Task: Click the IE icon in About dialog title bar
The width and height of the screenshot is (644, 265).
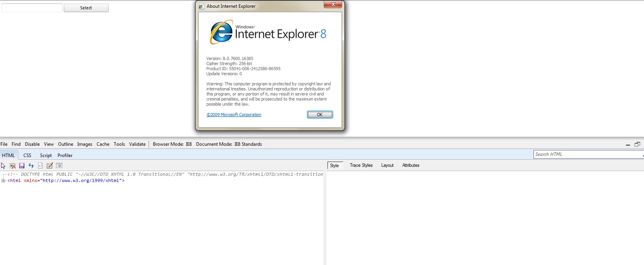Action: 201,6
